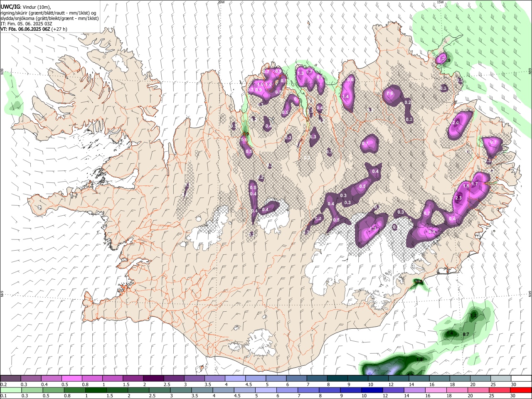Click the 'rigning/skúrir' legend description line
532x399 pixels.
(x=48, y=13)
